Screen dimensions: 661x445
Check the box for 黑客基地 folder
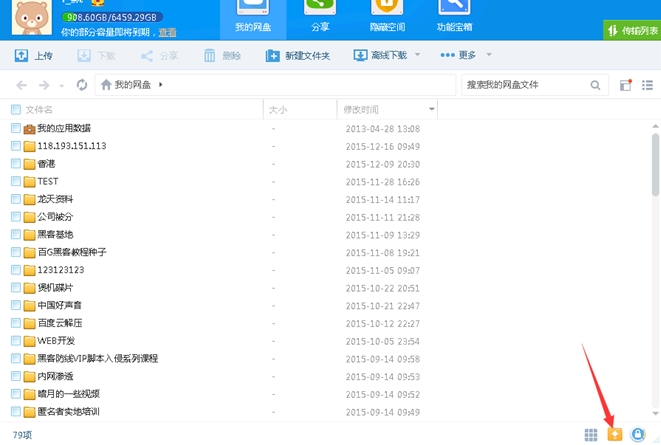click(x=16, y=234)
